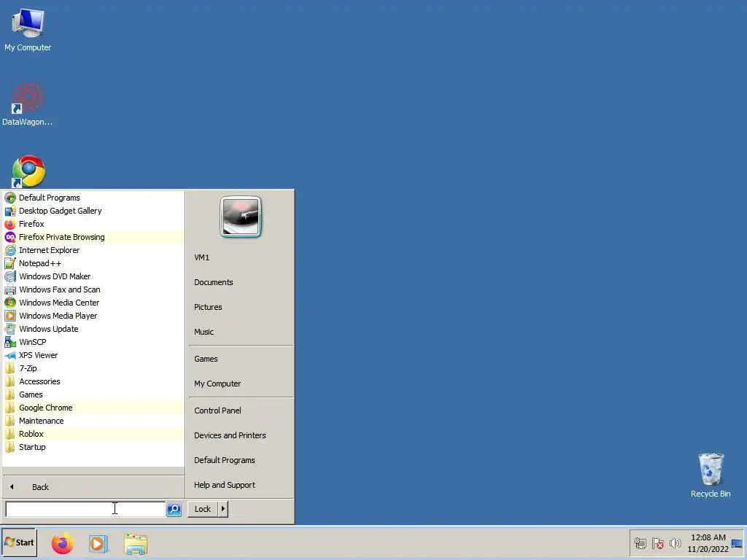
Task: Open Windows Media Player taskbar icon
Action: pyautogui.click(x=98, y=543)
